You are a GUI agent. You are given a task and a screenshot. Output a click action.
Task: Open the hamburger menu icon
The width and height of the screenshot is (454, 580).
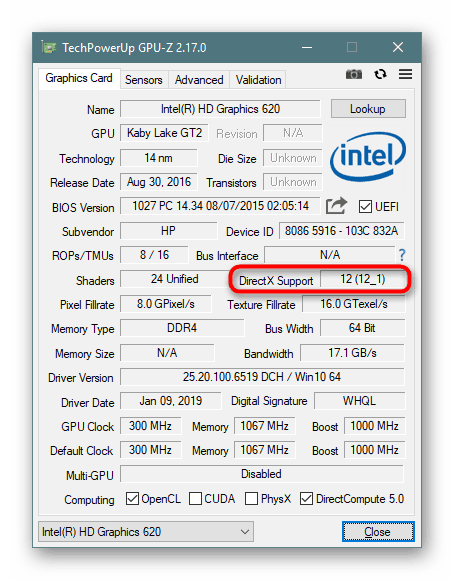[x=406, y=74]
